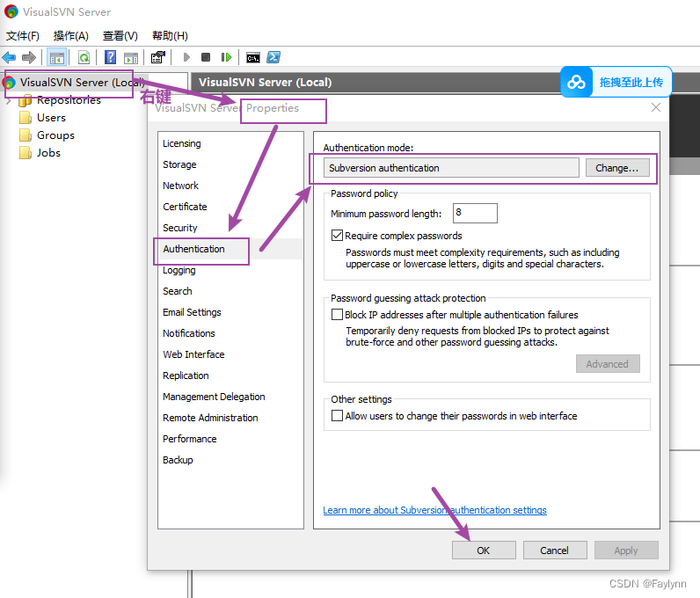
Task: Select the Remote Administration page
Action: (x=210, y=418)
